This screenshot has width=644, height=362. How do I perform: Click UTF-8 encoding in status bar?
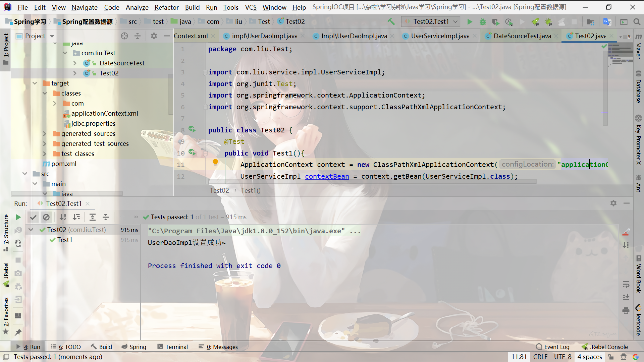tap(562, 357)
